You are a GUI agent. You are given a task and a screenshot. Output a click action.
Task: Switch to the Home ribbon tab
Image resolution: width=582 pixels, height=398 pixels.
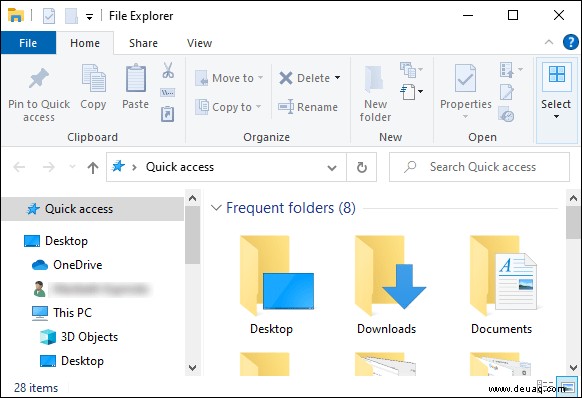coord(85,43)
